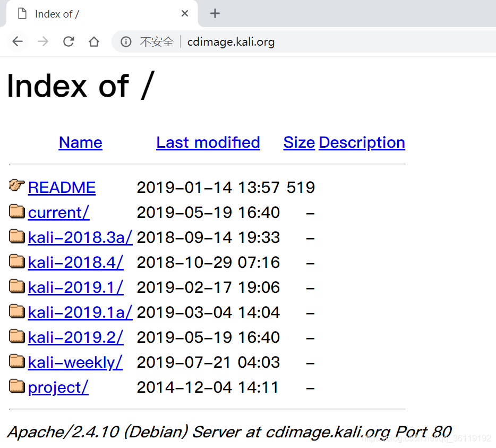
Task: Click the Apache/2.4.10 server footer text
Action: (229, 432)
